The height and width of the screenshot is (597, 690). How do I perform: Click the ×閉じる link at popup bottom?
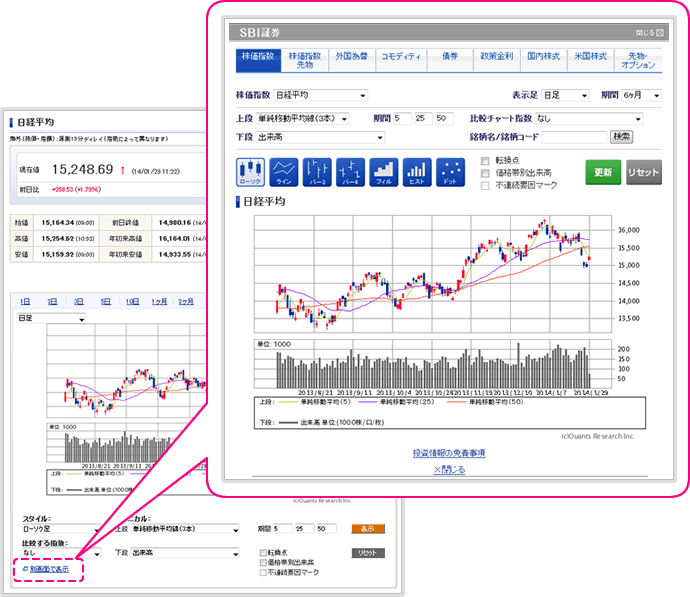pyautogui.click(x=449, y=470)
